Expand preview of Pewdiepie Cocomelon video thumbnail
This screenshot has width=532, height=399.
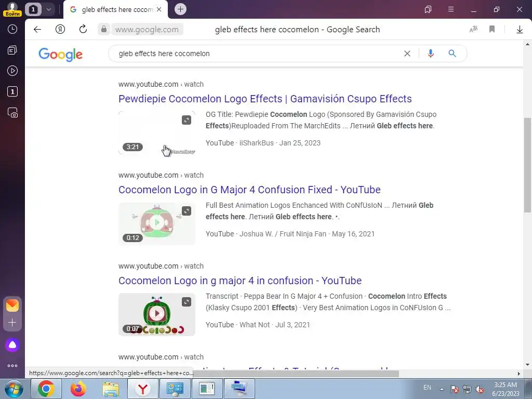[187, 120]
